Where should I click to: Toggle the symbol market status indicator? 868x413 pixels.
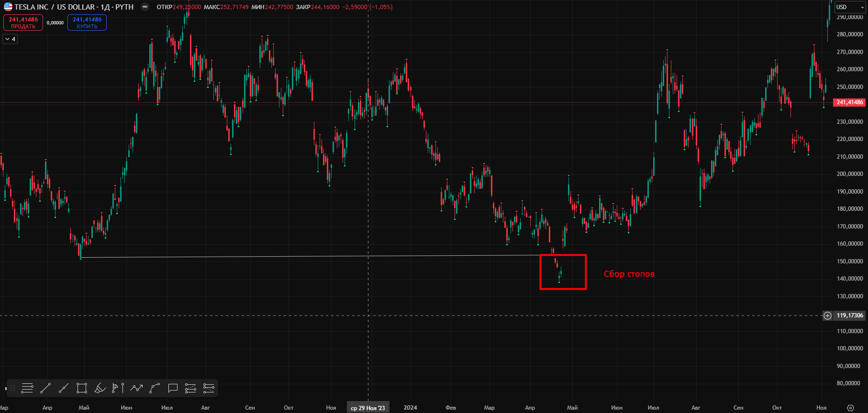click(x=145, y=7)
